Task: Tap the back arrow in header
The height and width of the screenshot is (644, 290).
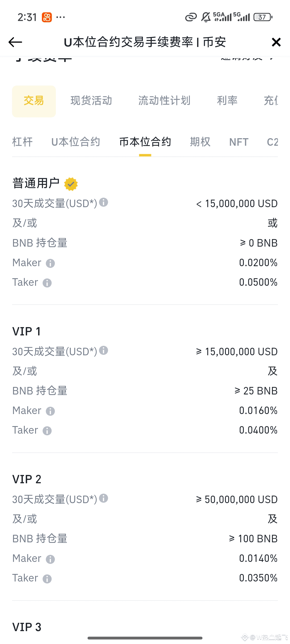Action: pos(15,42)
